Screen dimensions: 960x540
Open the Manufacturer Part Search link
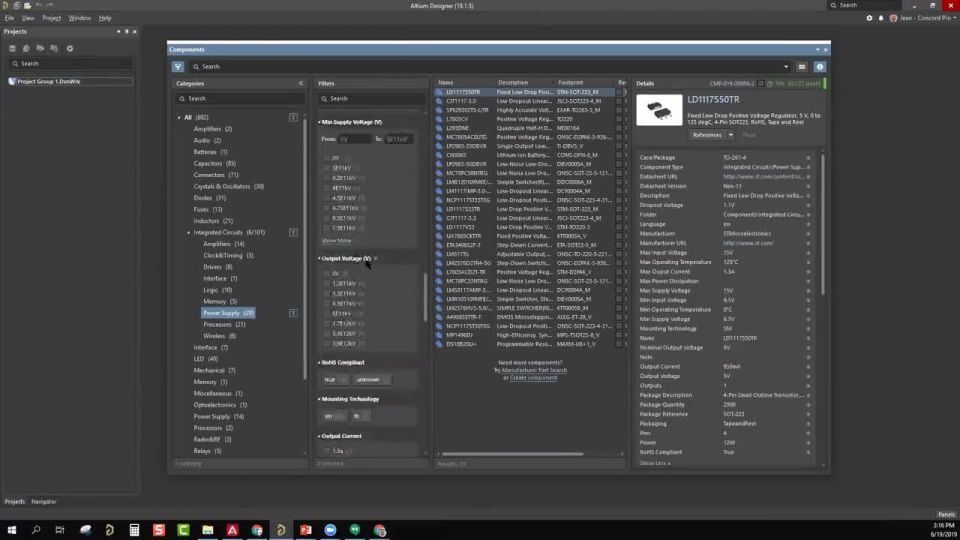coord(534,370)
